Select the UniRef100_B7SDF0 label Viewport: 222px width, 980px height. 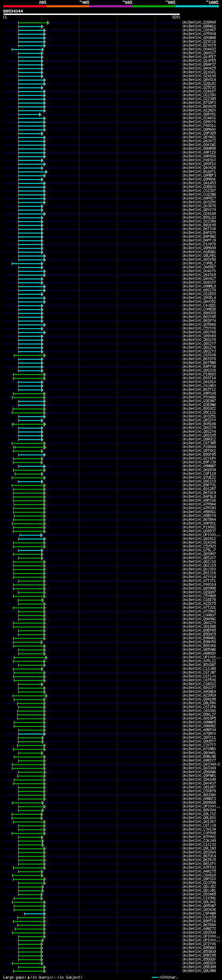[199, 103]
